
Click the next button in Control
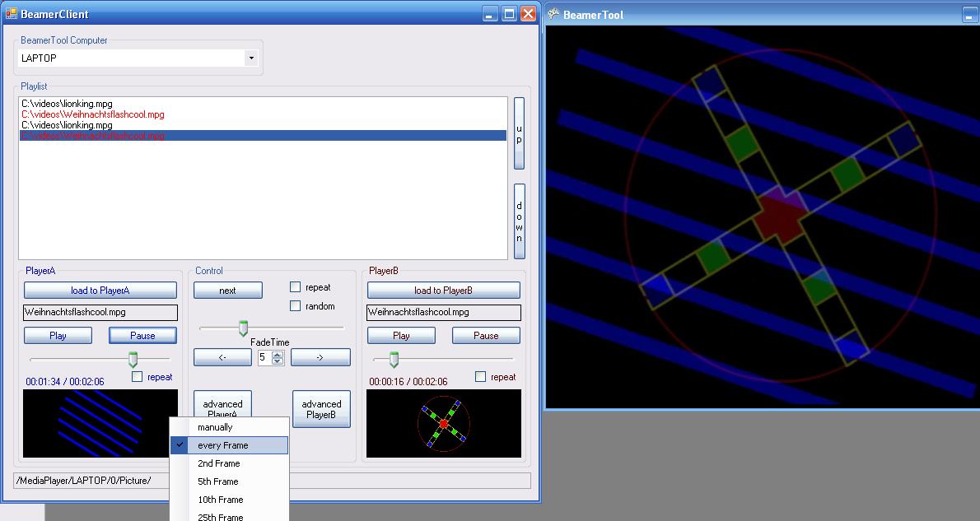pos(228,291)
